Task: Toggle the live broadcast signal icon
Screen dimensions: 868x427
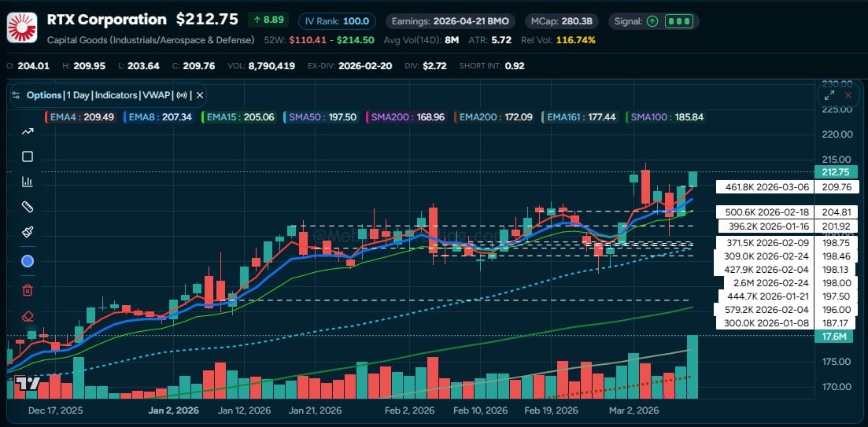Action: click(181, 95)
